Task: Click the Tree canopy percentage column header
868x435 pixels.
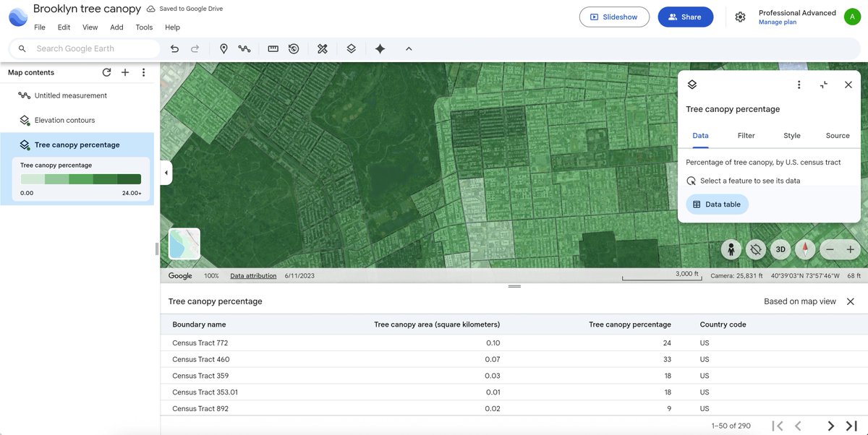Action: (630, 324)
